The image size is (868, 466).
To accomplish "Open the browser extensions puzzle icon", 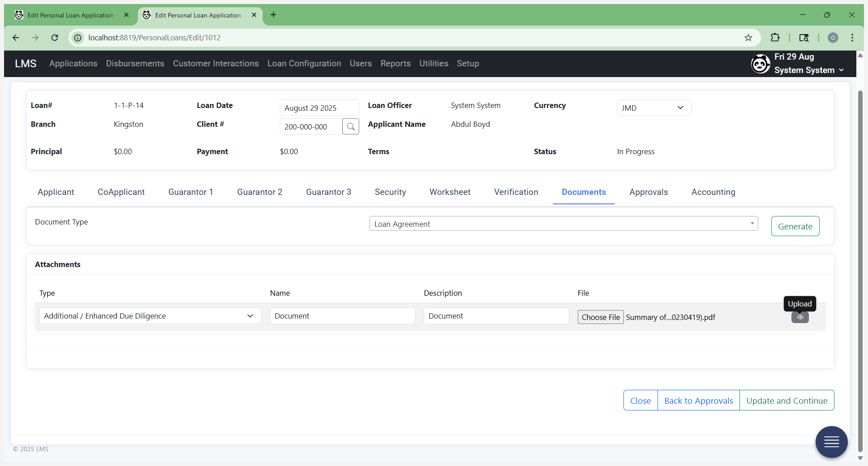I will click(x=775, y=38).
